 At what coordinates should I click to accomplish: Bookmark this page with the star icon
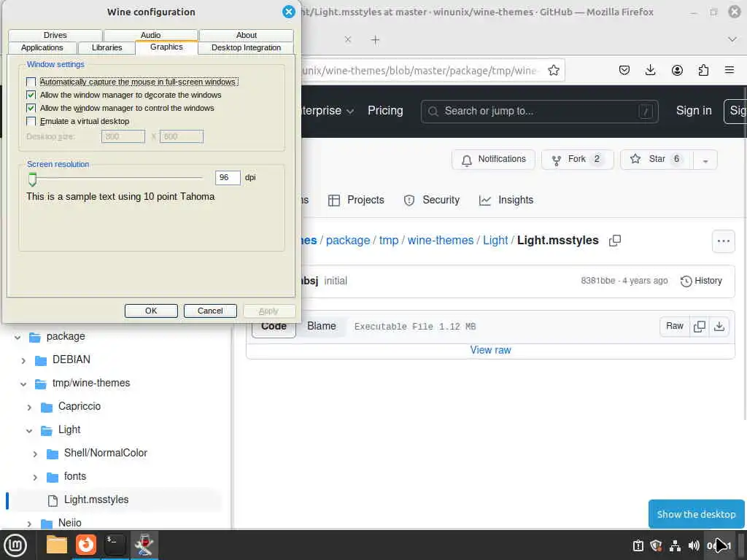point(553,71)
